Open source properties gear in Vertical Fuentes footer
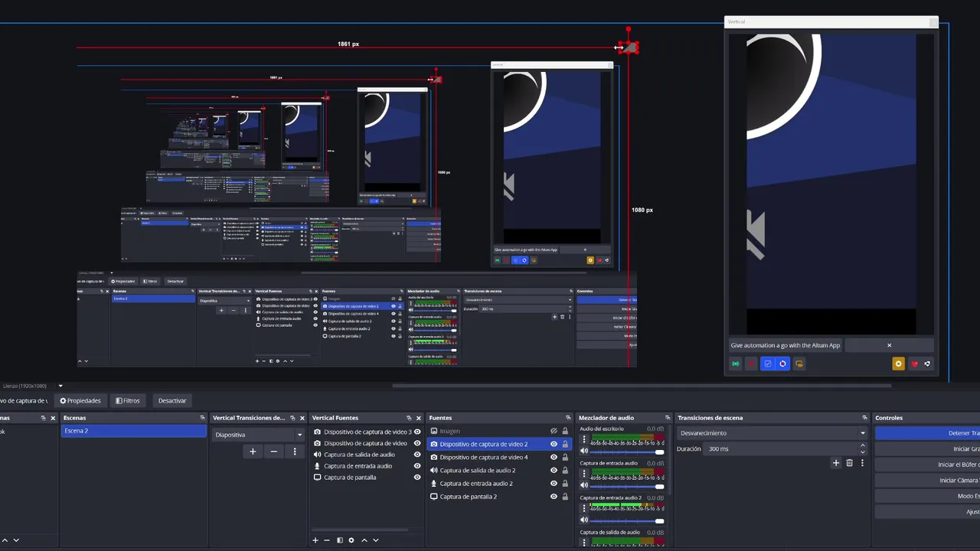This screenshot has height=551, width=980. click(x=351, y=540)
